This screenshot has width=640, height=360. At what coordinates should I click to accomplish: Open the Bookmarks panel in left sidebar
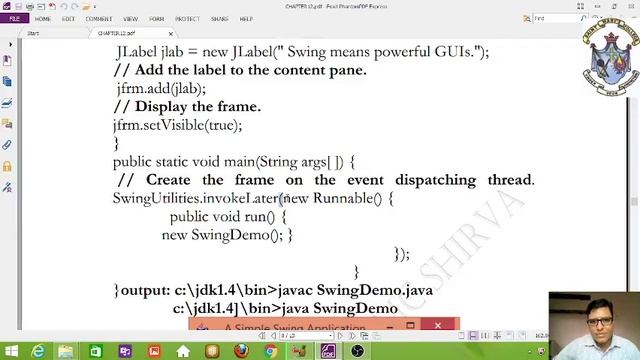(x=7, y=60)
